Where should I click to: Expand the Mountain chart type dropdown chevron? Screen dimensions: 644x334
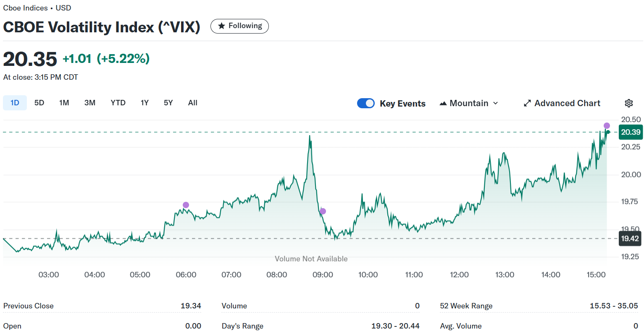pyautogui.click(x=495, y=103)
